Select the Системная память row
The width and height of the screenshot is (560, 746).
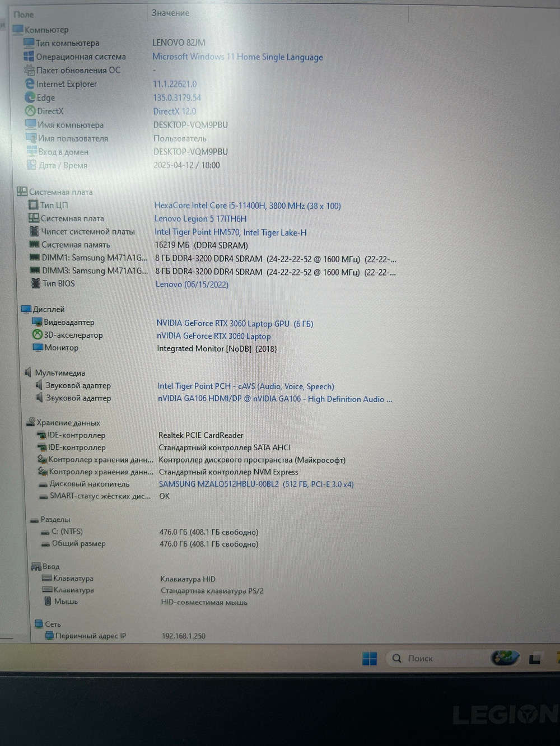click(138, 245)
